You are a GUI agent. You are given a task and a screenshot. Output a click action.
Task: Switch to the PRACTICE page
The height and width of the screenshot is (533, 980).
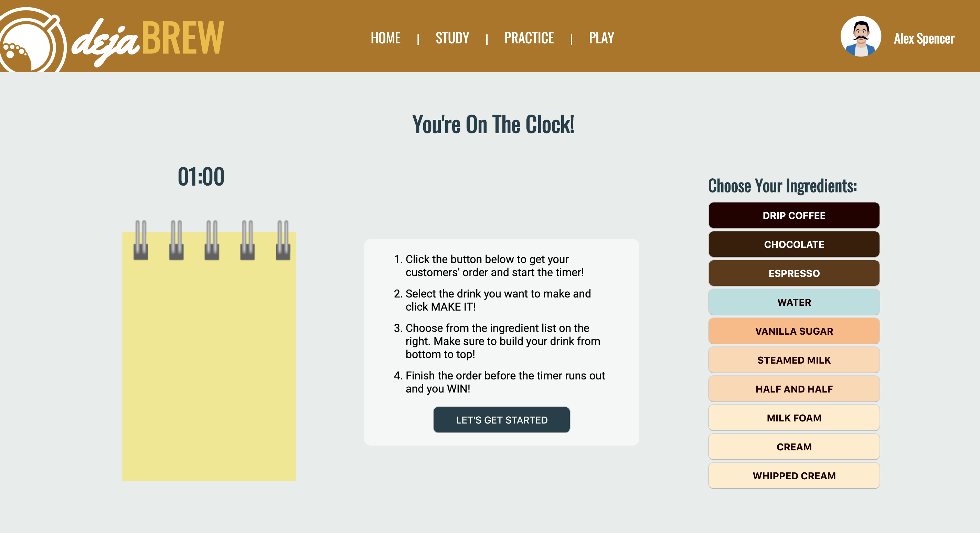529,38
